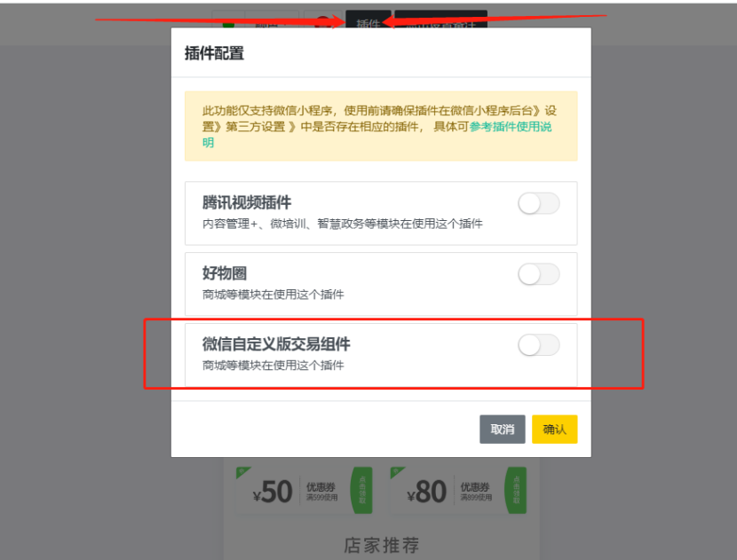The height and width of the screenshot is (560, 737).
Task: Toggle 微信自定义版交易组件 switch on
Action: point(539,345)
